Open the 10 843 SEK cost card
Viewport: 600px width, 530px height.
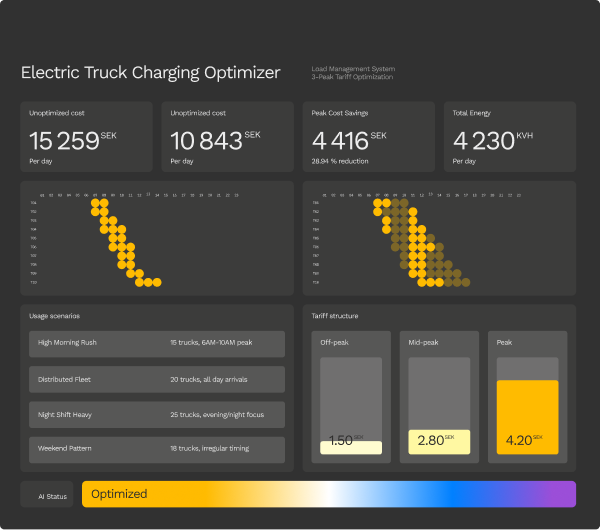[x=228, y=137]
